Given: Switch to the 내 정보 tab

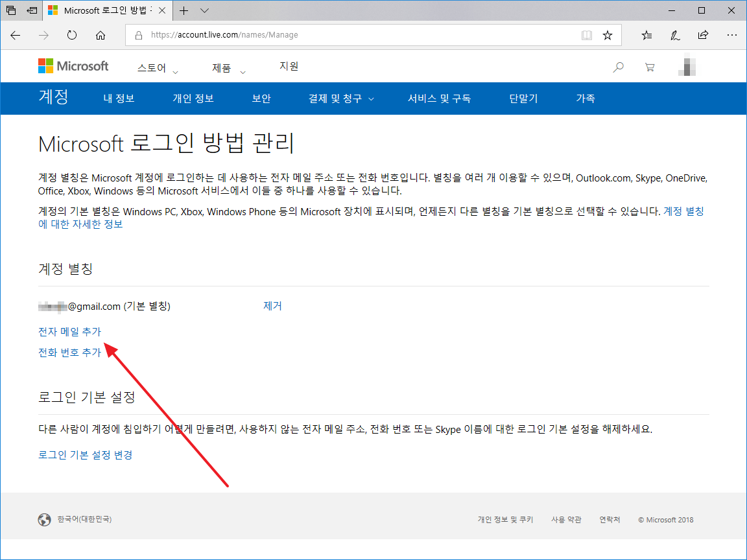Looking at the screenshot, I should [119, 99].
